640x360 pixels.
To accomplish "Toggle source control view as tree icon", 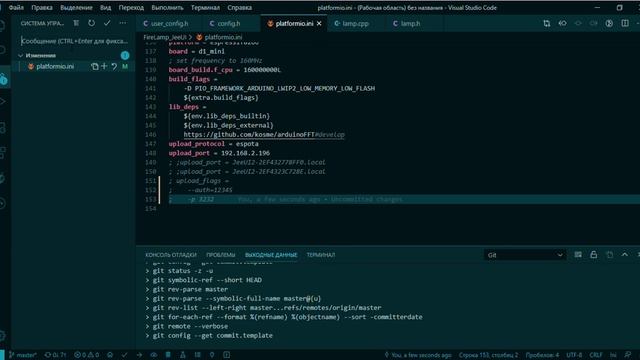I will coord(76,23).
